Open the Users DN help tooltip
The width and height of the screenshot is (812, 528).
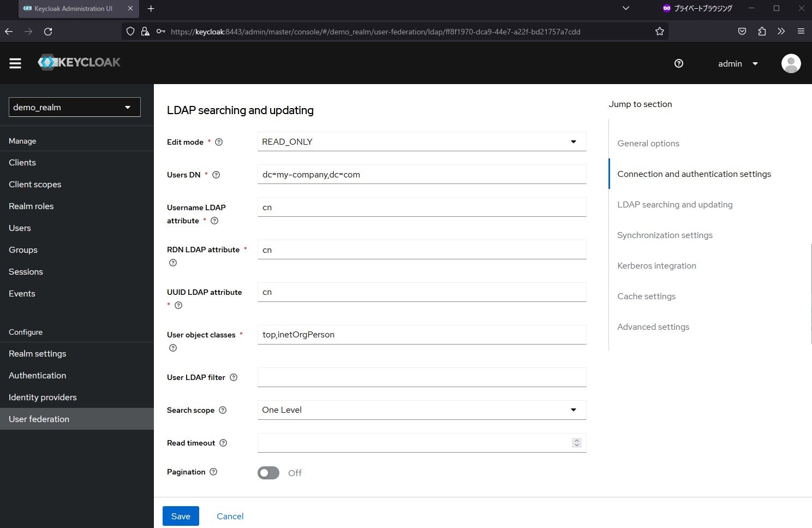tap(216, 175)
